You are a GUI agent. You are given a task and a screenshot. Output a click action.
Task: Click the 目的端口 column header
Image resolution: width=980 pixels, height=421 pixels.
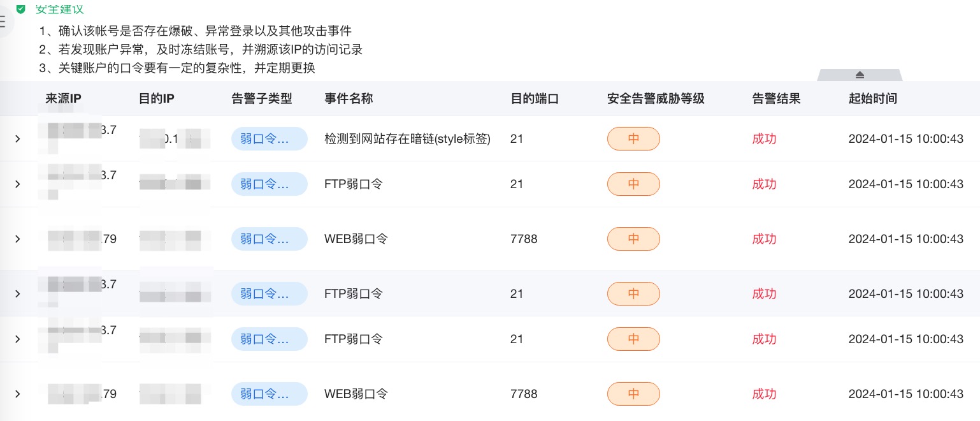click(535, 99)
